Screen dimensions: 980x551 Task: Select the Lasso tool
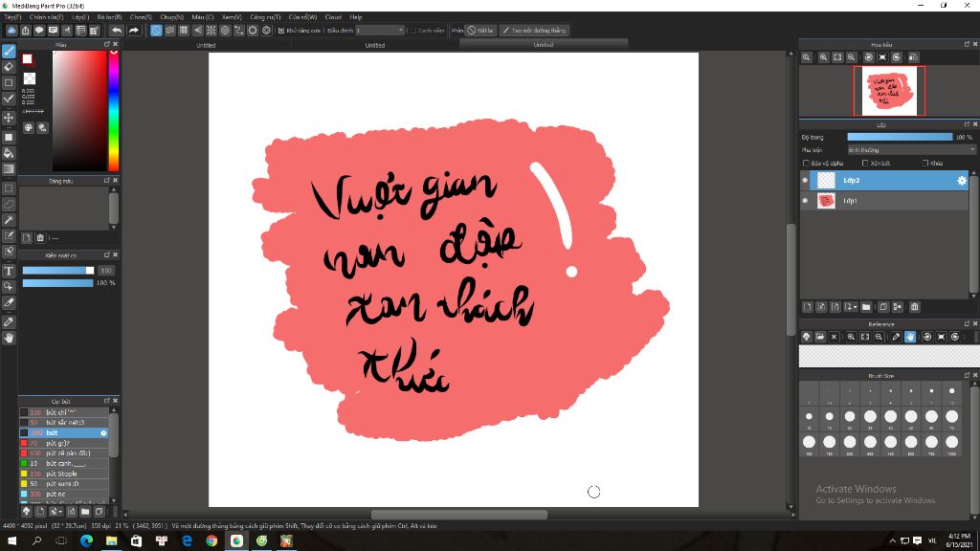[9, 205]
